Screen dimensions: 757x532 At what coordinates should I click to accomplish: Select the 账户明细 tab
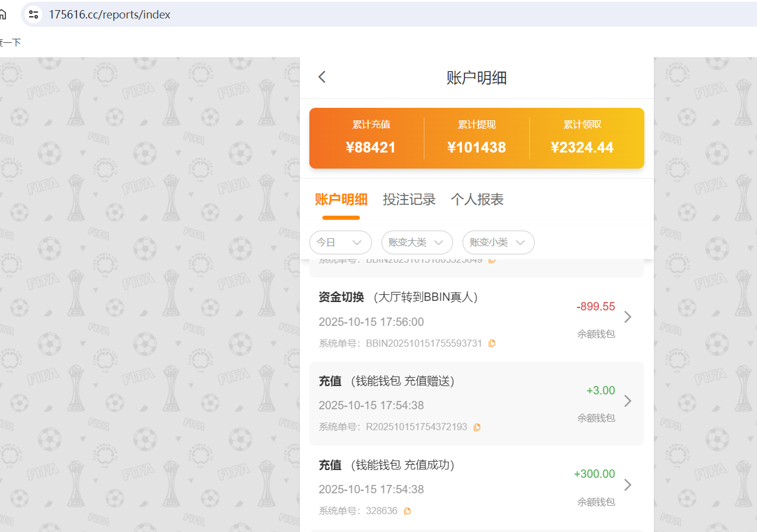341,199
